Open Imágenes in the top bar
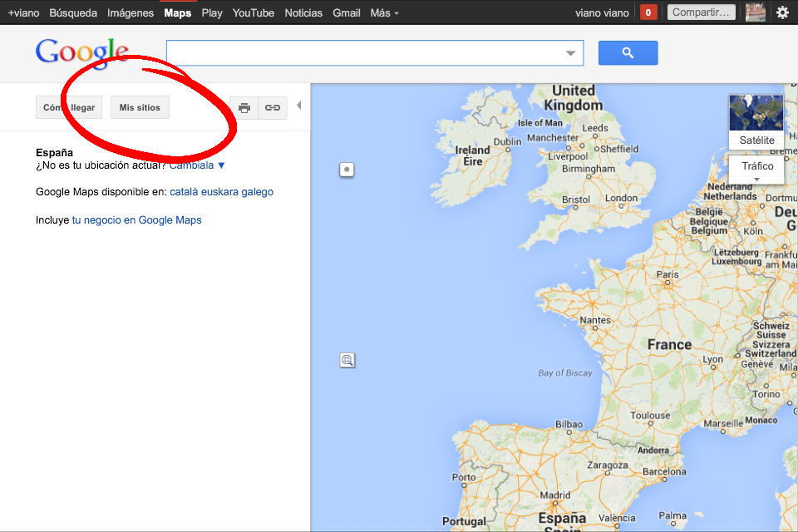This screenshot has width=798, height=532. 131,12
